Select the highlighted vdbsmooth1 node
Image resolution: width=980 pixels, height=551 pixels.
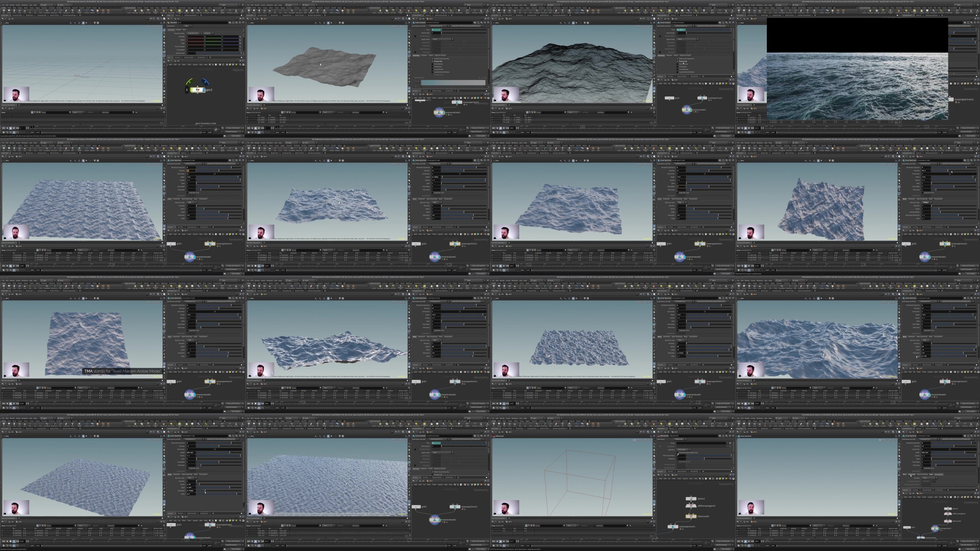(691, 516)
